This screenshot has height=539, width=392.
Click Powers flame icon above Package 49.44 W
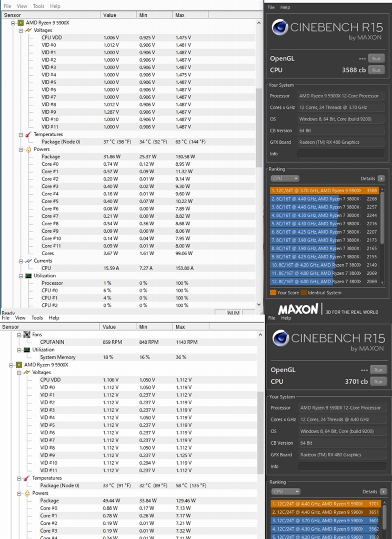27,493
